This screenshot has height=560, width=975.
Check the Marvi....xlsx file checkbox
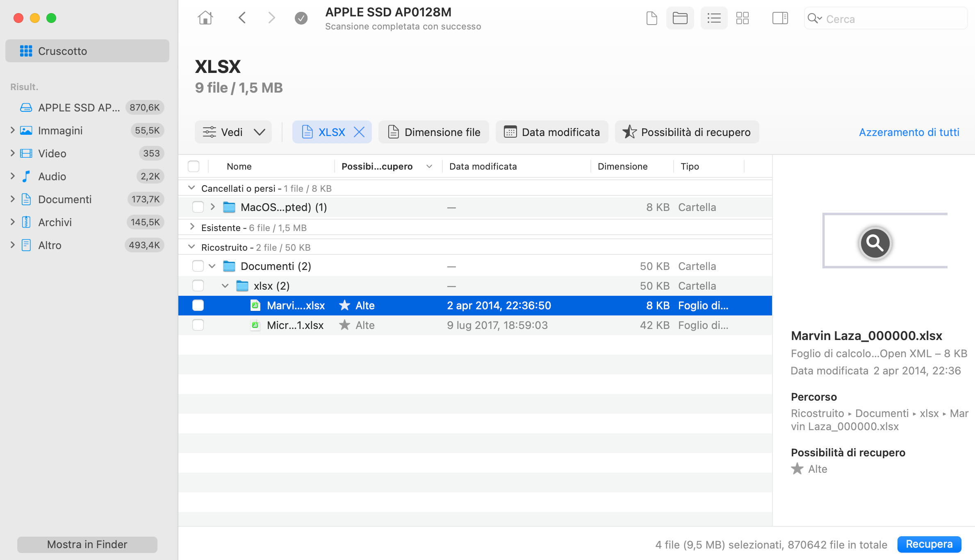pyautogui.click(x=198, y=305)
